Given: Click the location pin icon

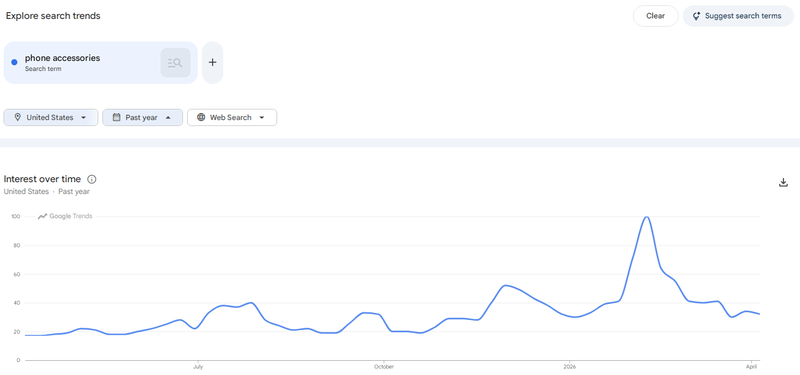Looking at the screenshot, I should pos(18,117).
